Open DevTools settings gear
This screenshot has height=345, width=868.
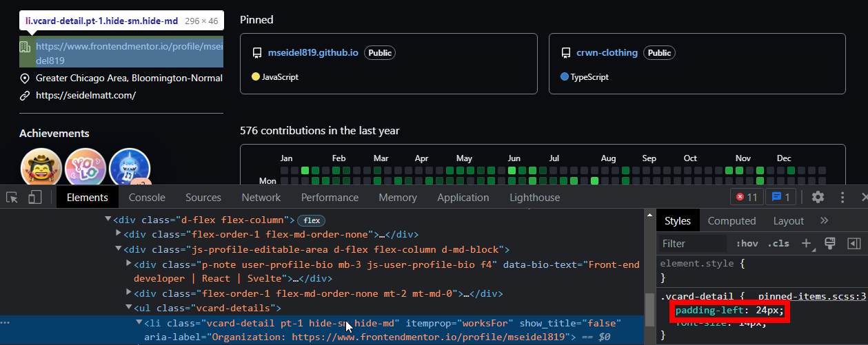[818, 197]
